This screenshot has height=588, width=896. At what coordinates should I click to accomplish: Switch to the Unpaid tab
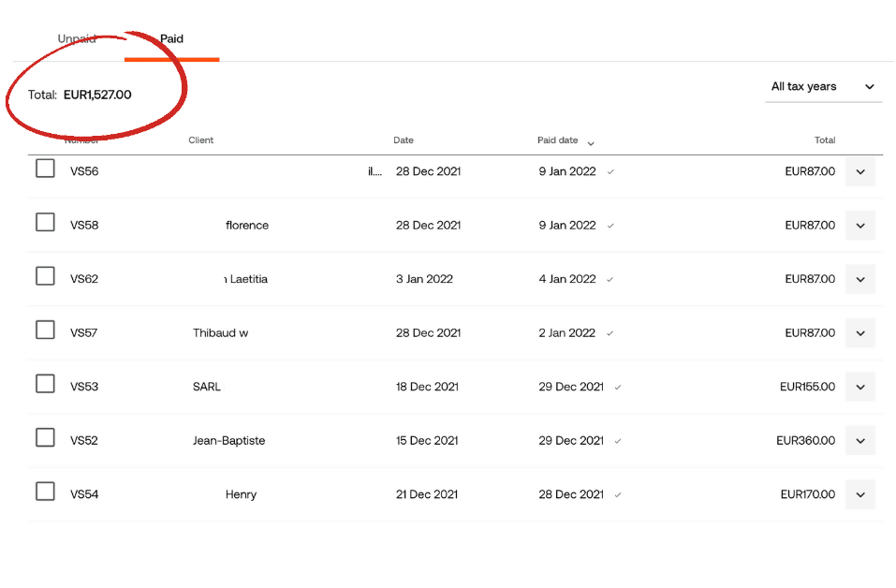pos(77,39)
